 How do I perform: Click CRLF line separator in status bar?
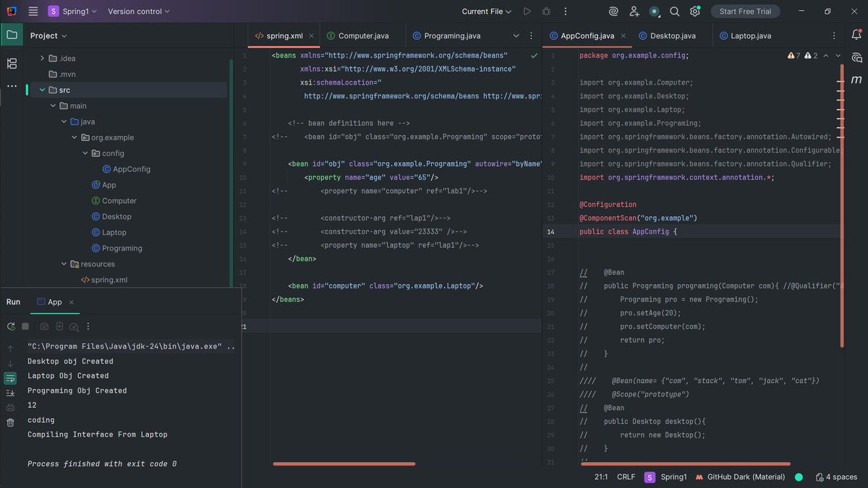pyautogui.click(x=626, y=477)
